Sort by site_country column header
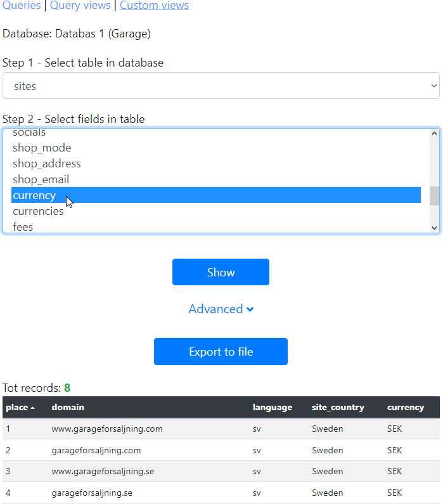This screenshot has width=443, height=504. click(x=338, y=408)
